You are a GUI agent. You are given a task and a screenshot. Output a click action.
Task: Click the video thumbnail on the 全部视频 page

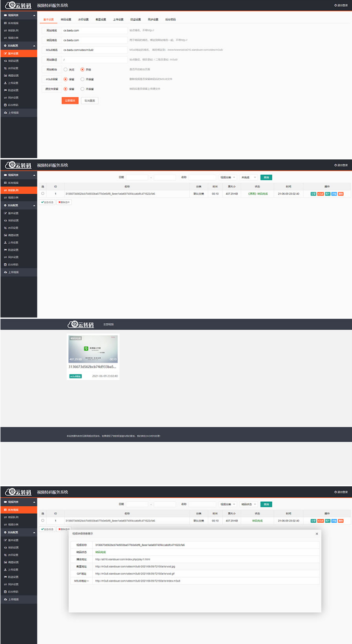93,348
